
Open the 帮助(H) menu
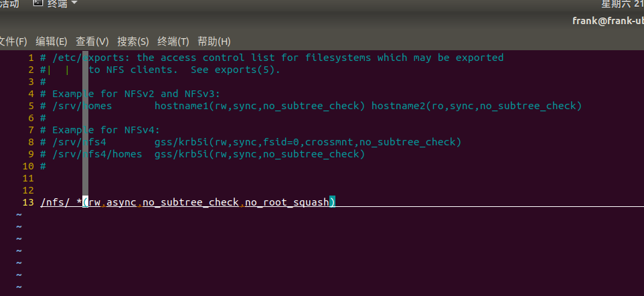(x=214, y=41)
